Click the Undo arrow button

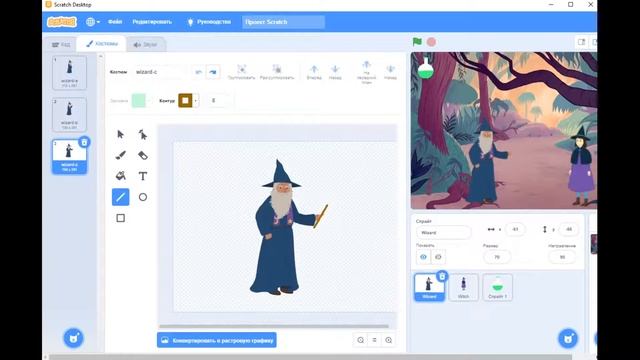pos(198,72)
